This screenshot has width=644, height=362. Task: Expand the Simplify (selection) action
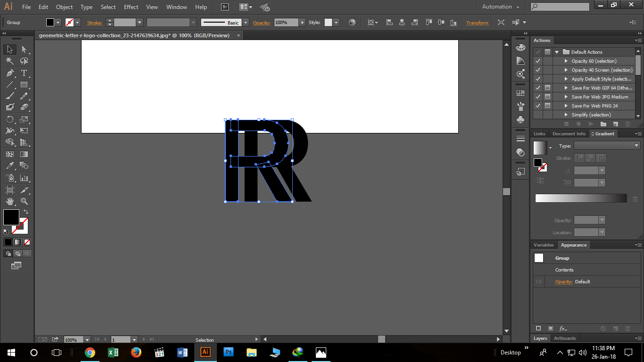pos(566,115)
